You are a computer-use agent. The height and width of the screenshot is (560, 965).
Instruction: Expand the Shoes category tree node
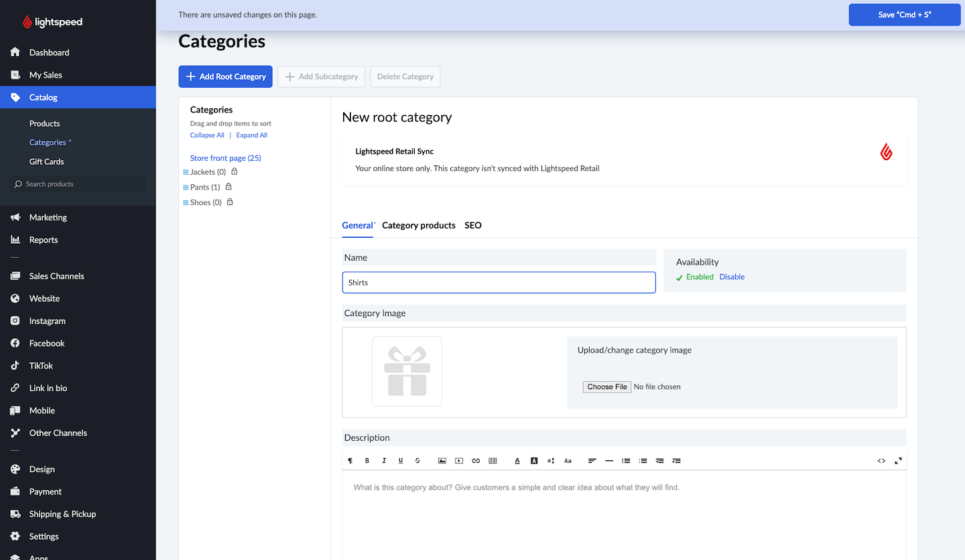coord(186,202)
